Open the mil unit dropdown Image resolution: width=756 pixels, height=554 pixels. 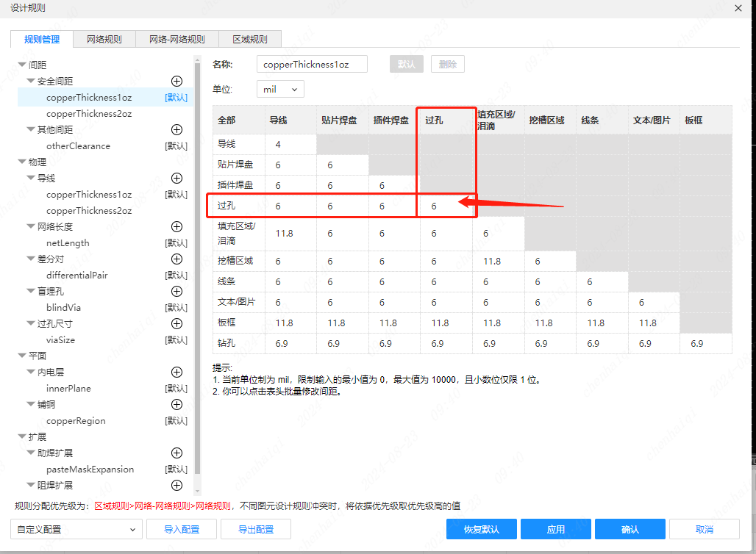[x=280, y=89]
